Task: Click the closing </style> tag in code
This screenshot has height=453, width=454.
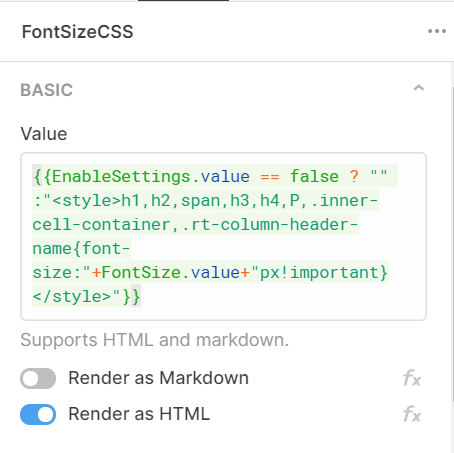Action: [72, 296]
